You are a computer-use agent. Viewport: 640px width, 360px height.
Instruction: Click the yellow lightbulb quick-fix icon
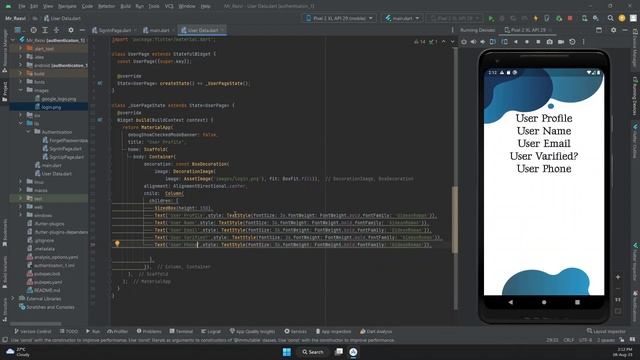117,244
